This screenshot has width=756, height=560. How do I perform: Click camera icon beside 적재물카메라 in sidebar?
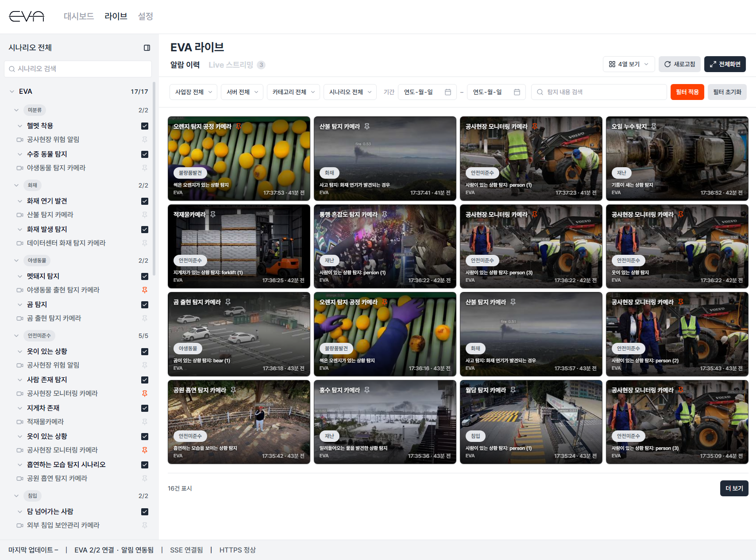20,422
